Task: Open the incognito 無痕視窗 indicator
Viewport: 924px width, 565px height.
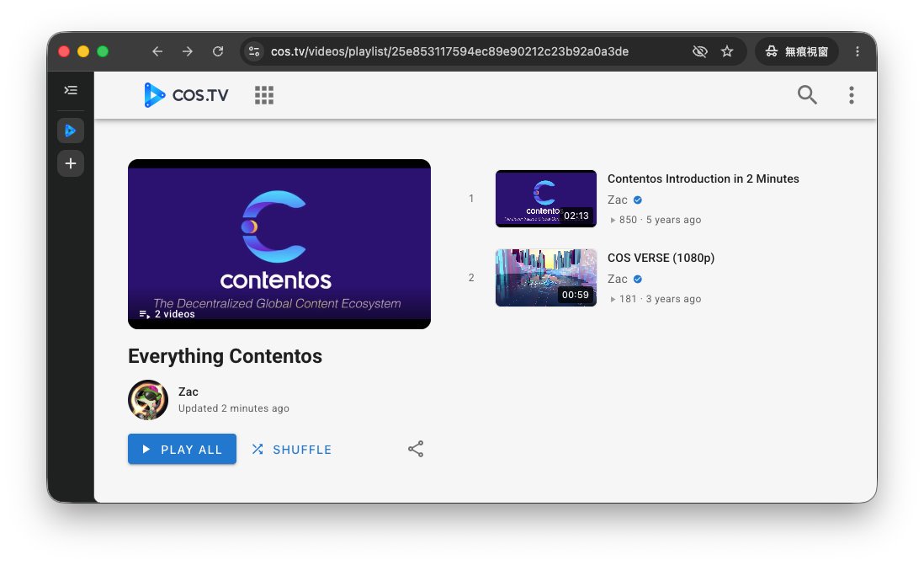Action: pos(797,51)
